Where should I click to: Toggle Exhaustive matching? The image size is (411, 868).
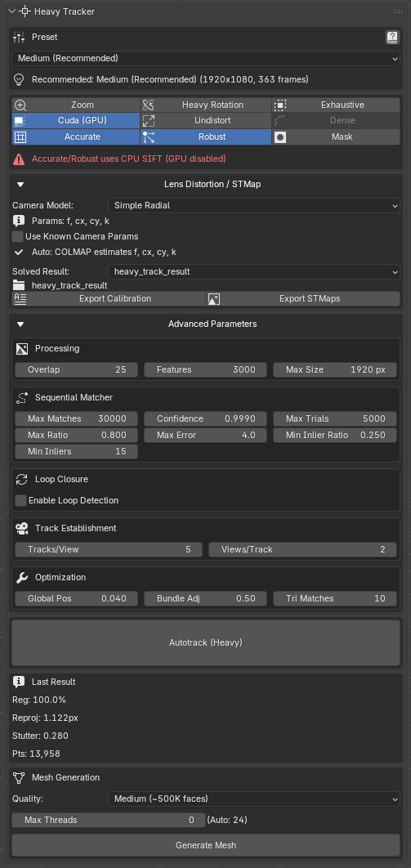click(x=336, y=105)
